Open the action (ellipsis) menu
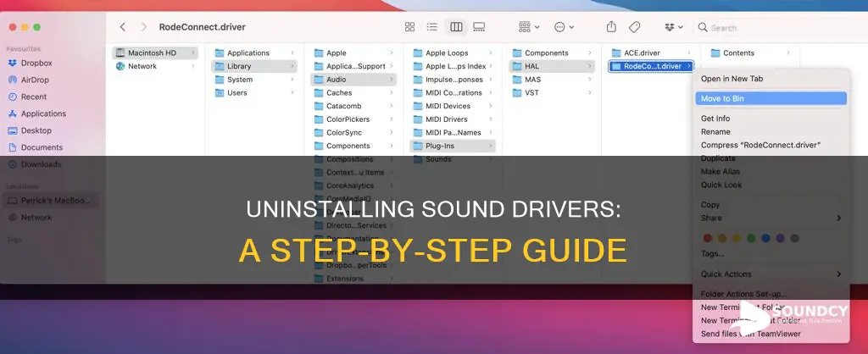 (x=564, y=27)
